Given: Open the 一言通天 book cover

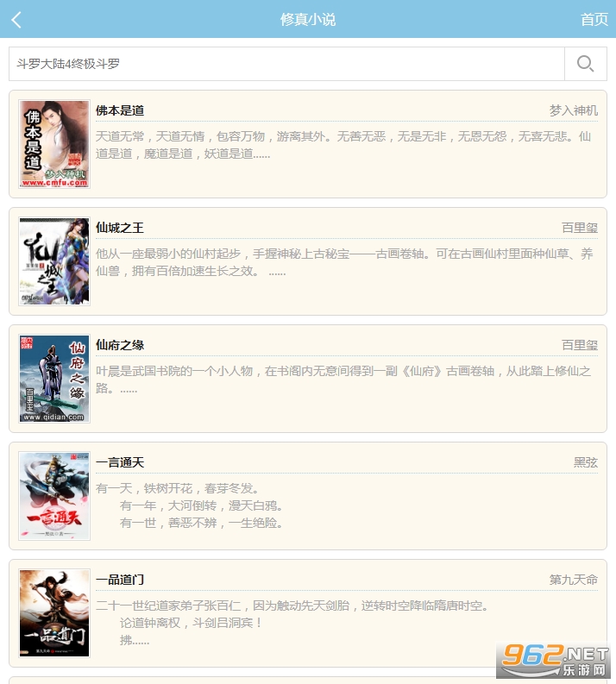Looking at the screenshot, I should pyautogui.click(x=54, y=496).
